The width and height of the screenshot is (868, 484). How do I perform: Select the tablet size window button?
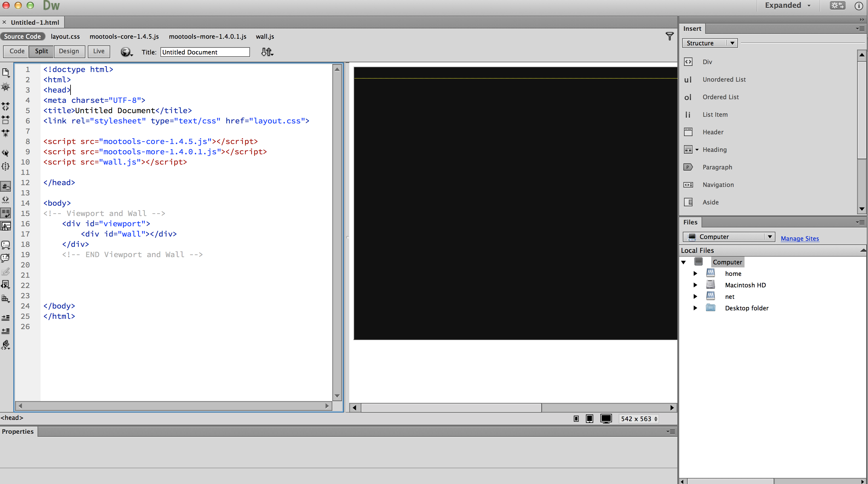pyautogui.click(x=589, y=419)
